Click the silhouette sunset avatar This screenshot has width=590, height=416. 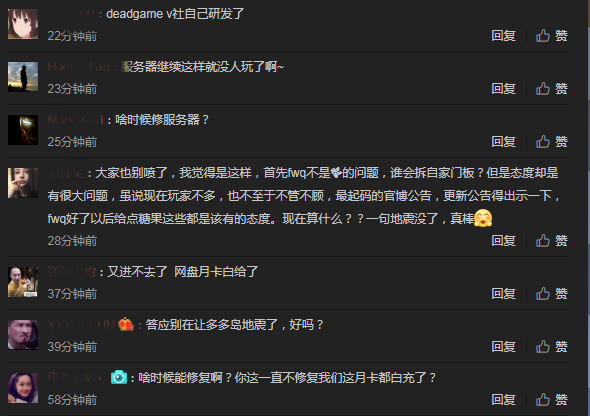tap(23, 77)
